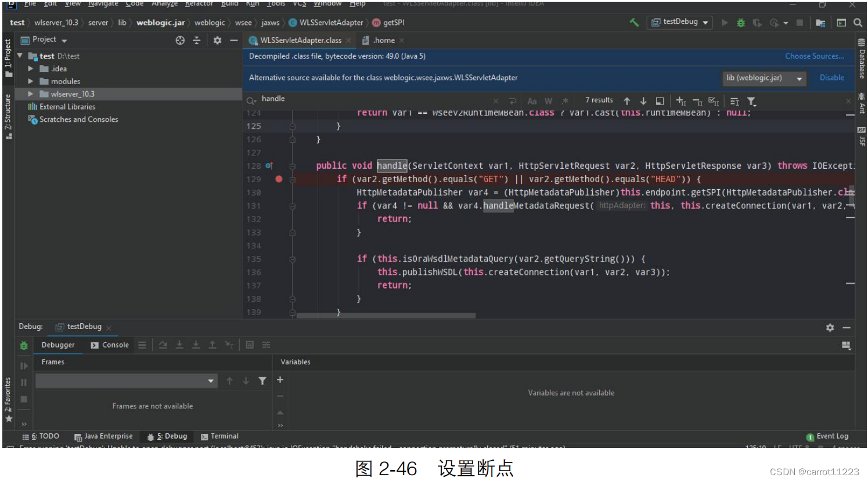868x481 pixels.
Task: Click the Choose Sources... link
Action: (x=815, y=56)
